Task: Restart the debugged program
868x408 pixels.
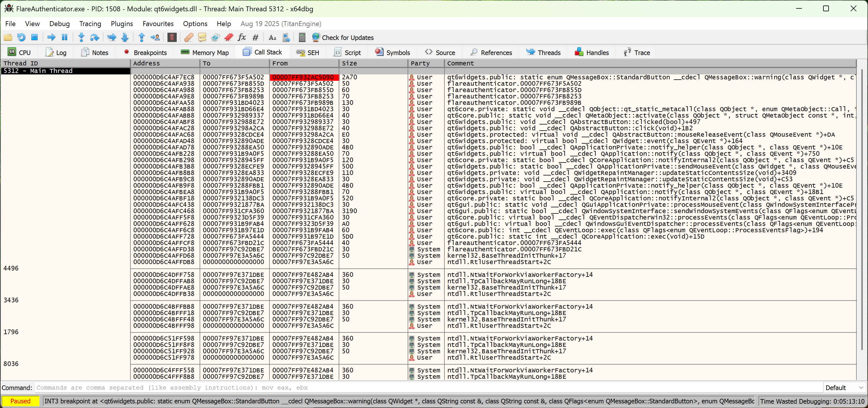Action: (21, 37)
